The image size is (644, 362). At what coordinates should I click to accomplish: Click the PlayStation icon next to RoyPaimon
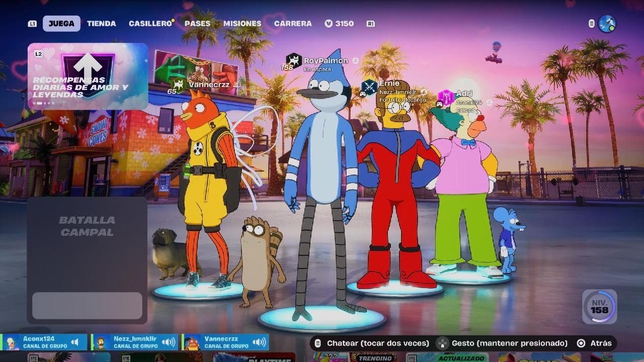[x=355, y=61]
